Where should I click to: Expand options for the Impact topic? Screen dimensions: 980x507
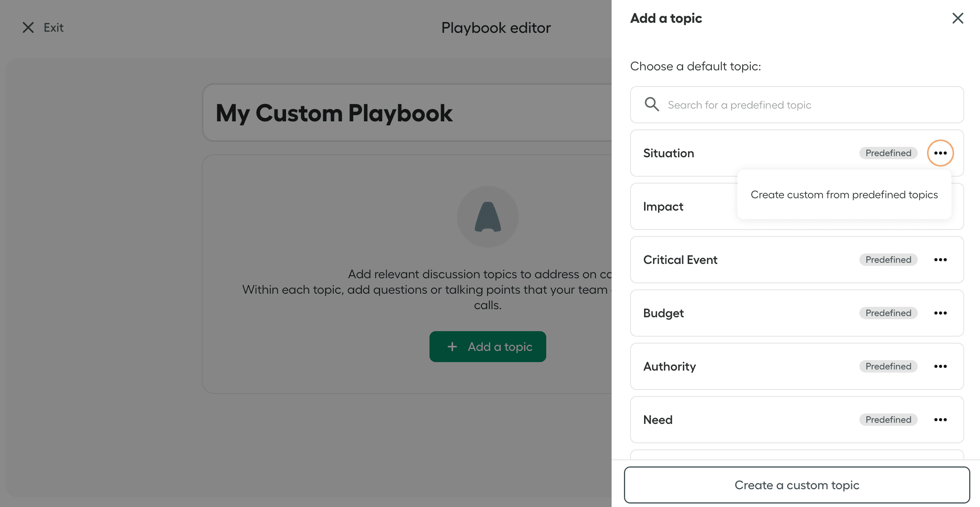tap(941, 206)
